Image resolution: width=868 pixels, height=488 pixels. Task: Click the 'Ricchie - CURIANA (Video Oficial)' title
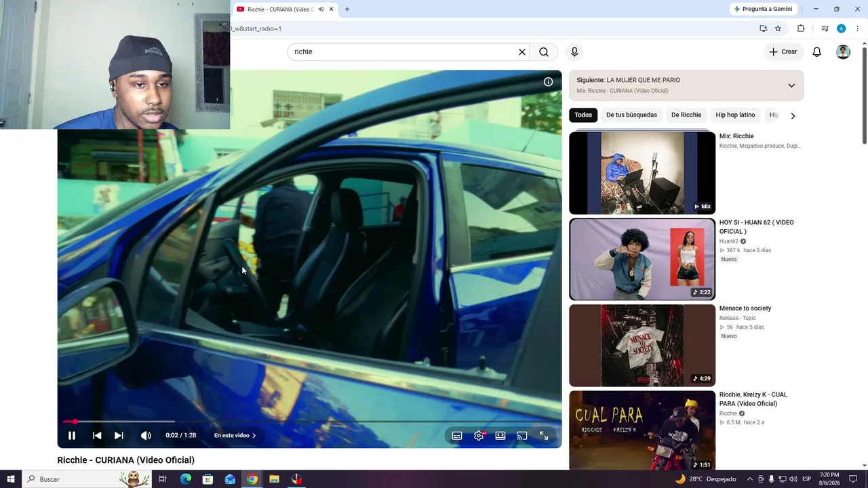[126, 460]
